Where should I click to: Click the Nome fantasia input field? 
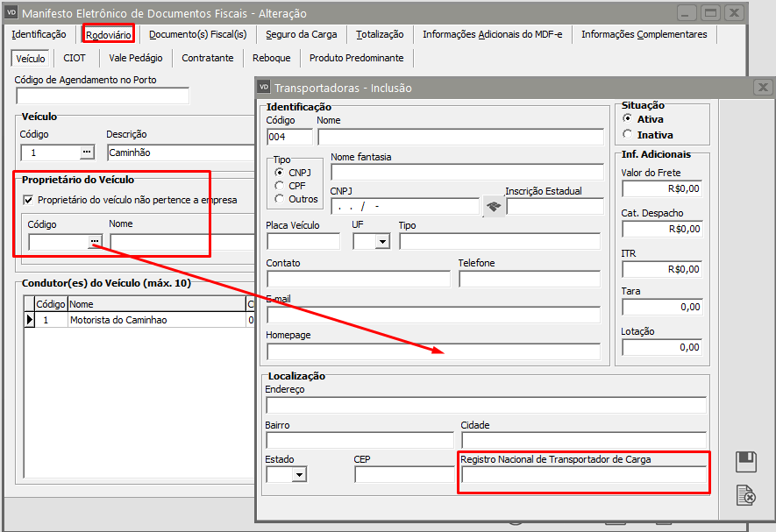466,172
